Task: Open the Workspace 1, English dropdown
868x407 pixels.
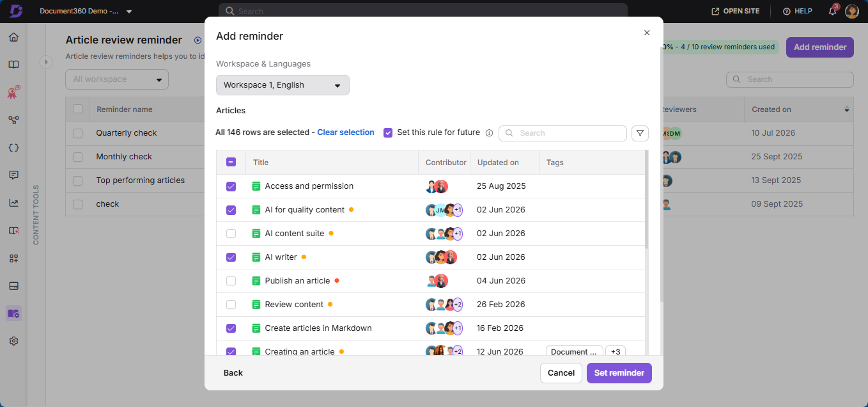Action: point(283,85)
